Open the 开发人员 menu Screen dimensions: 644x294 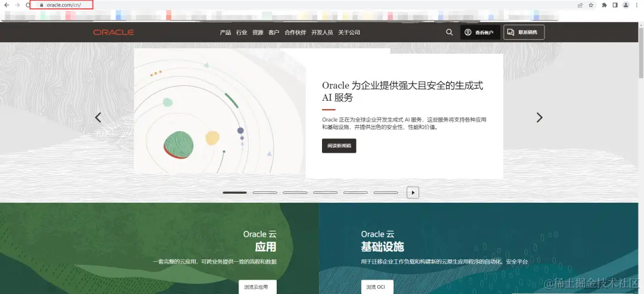322,32
